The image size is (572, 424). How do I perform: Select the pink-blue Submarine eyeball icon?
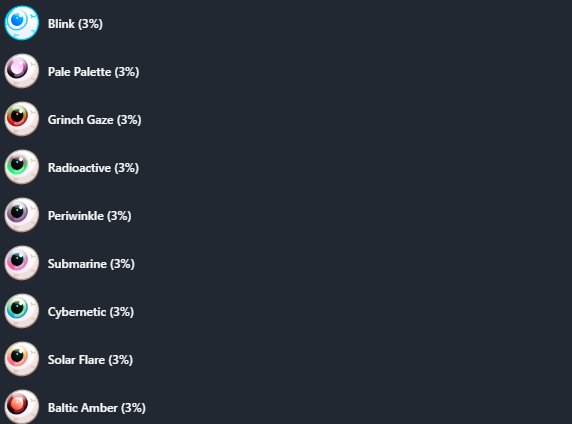point(22,263)
